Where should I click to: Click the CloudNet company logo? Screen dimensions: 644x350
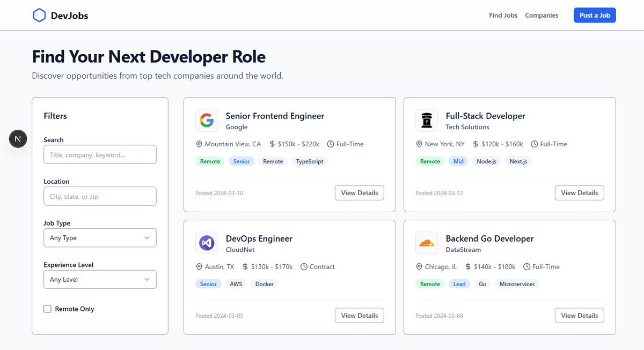(x=207, y=243)
